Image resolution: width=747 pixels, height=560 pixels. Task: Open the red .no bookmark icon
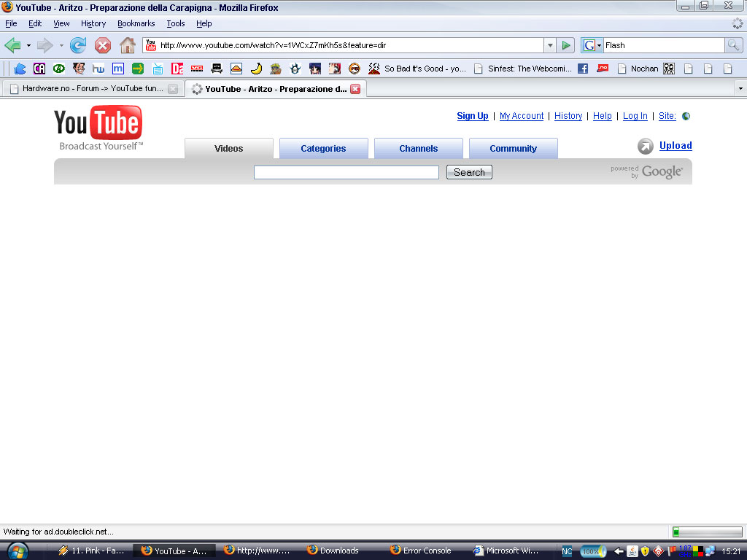(603, 68)
